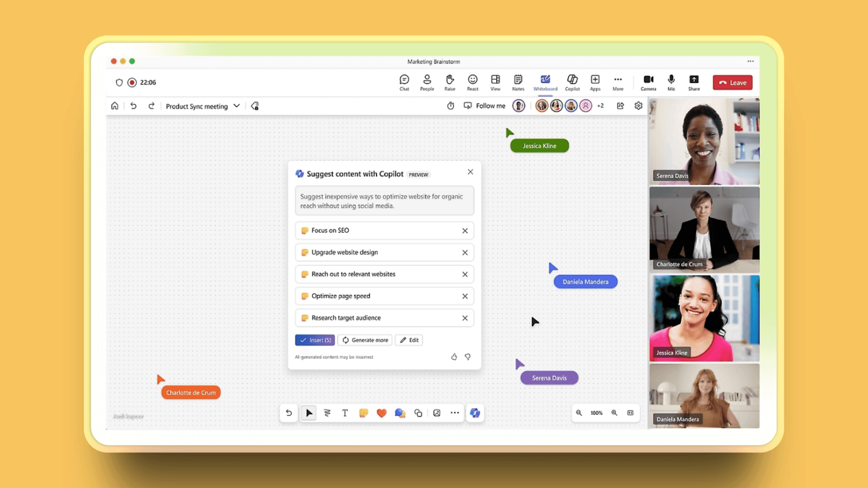868x488 pixels.
Task: Change the meeting View layout
Action: 495,83
